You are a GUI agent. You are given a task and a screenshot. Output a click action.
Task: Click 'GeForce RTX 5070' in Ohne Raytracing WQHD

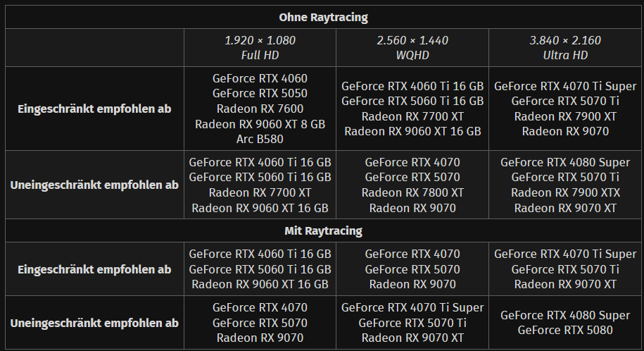[x=412, y=177]
